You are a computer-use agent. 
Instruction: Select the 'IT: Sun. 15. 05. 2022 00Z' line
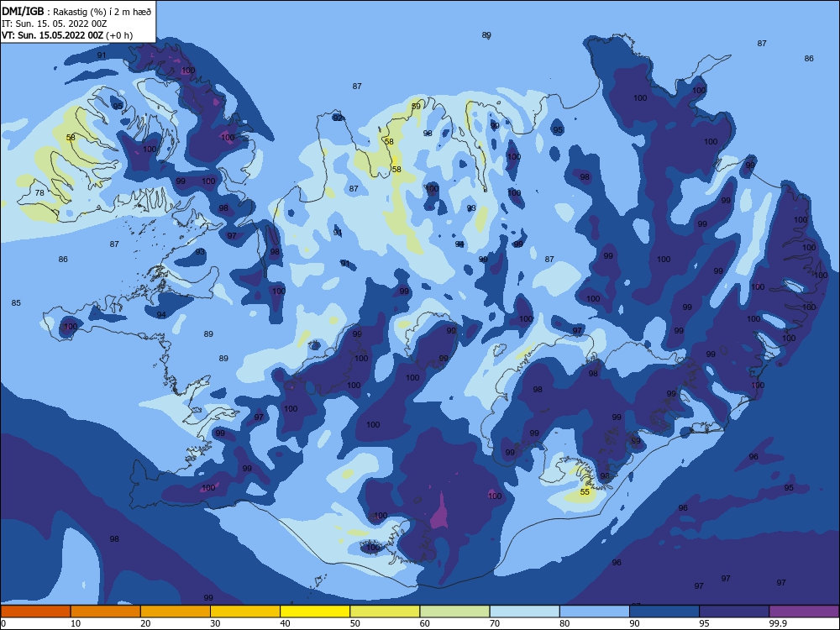54,24
